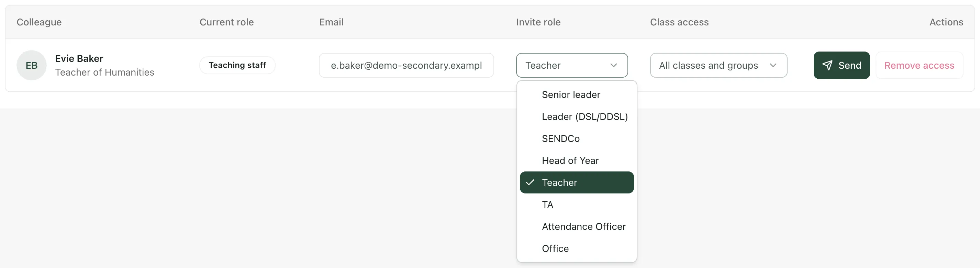Click Remove access for Evie Baker
The width and height of the screenshot is (980, 268).
[919, 65]
